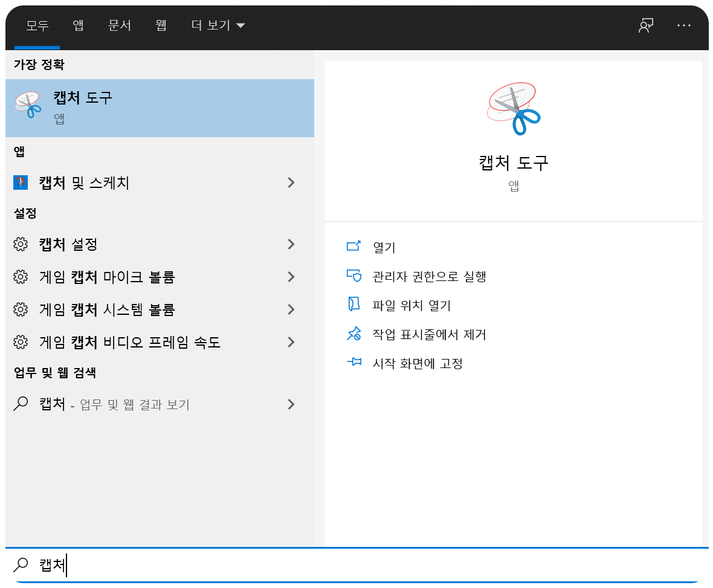
Task: Click the shield icon for admin run
Action: pyautogui.click(x=353, y=276)
